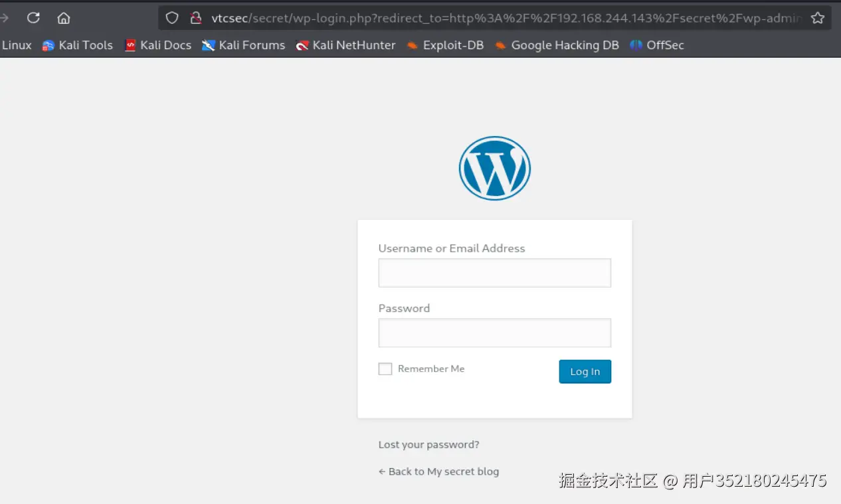Focus the Username or Email Address field
Screen dimensions: 841x504
pyautogui.click(x=495, y=273)
